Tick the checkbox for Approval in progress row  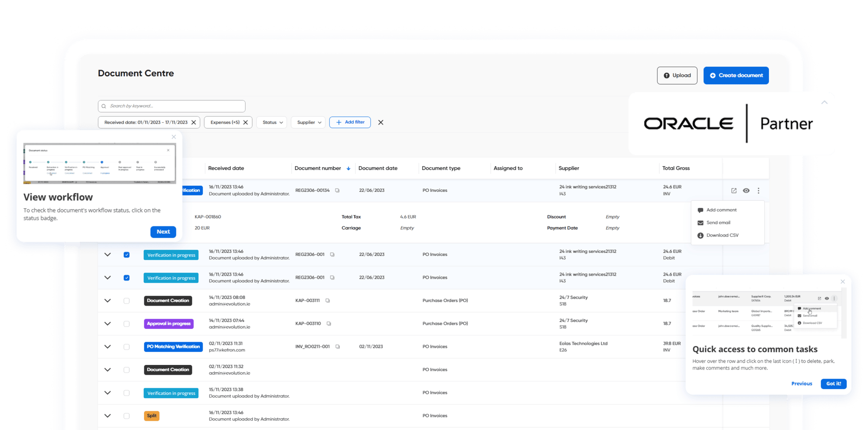click(x=127, y=324)
